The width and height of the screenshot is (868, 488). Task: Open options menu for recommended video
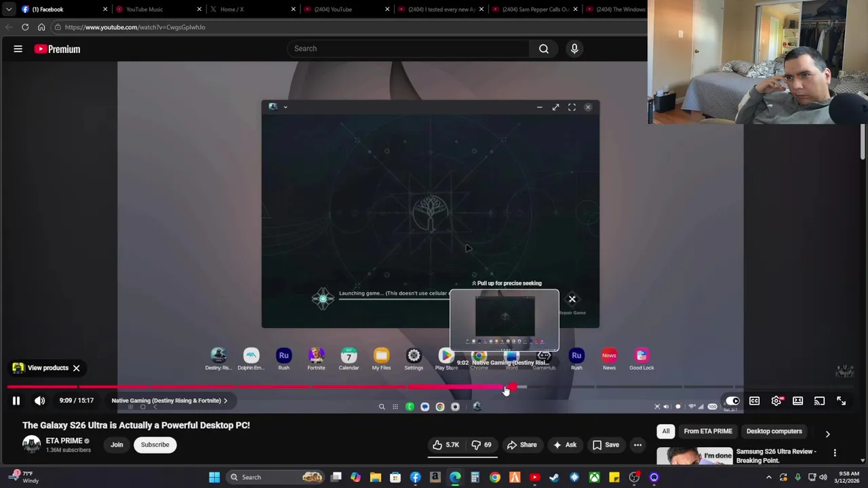(835, 453)
